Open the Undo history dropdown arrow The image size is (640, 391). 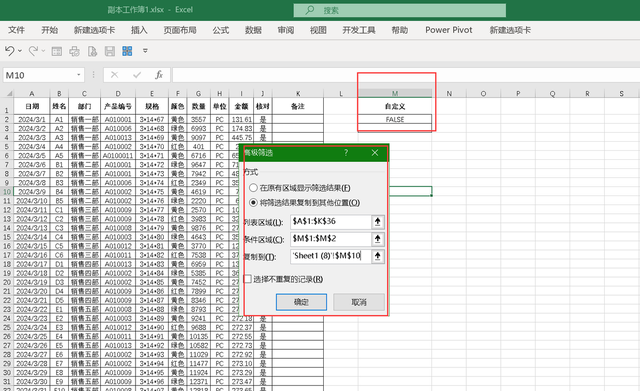pos(20,51)
